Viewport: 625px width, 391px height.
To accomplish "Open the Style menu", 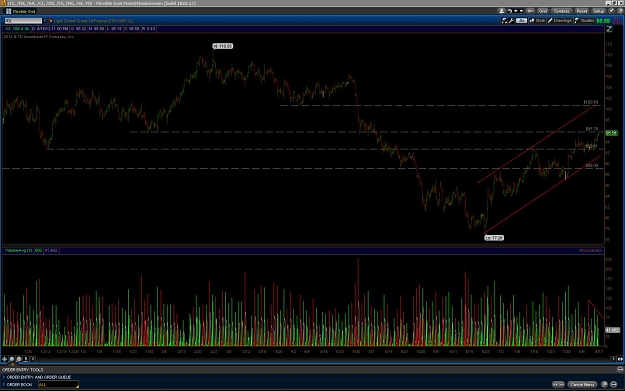I will [x=537, y=21].
